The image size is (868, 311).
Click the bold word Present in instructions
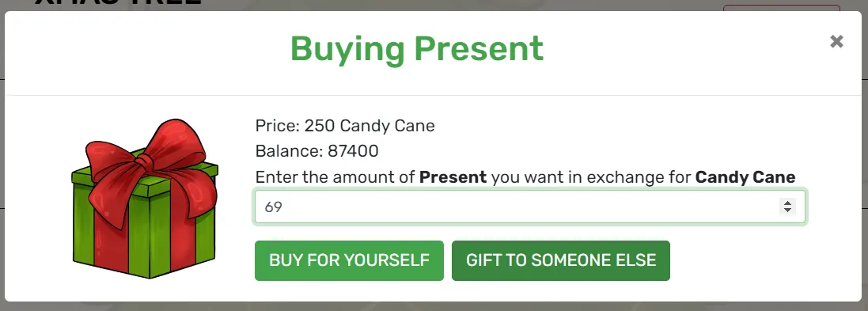coord(453,177)
